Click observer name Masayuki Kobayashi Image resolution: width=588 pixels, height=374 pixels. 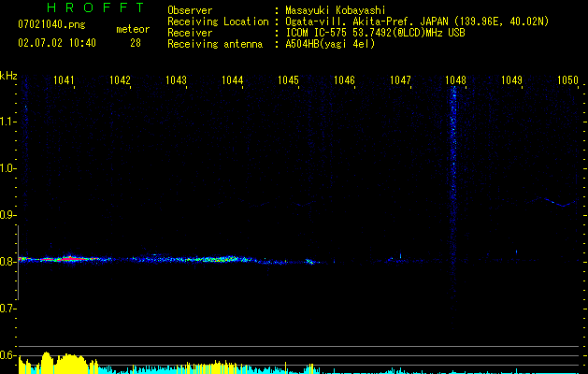tap(336, 10)
